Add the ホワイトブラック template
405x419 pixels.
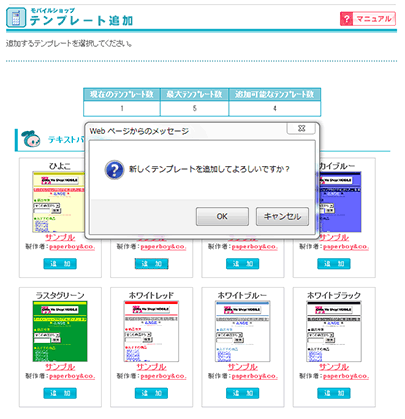pyautogui.click(x=334, y=393)
